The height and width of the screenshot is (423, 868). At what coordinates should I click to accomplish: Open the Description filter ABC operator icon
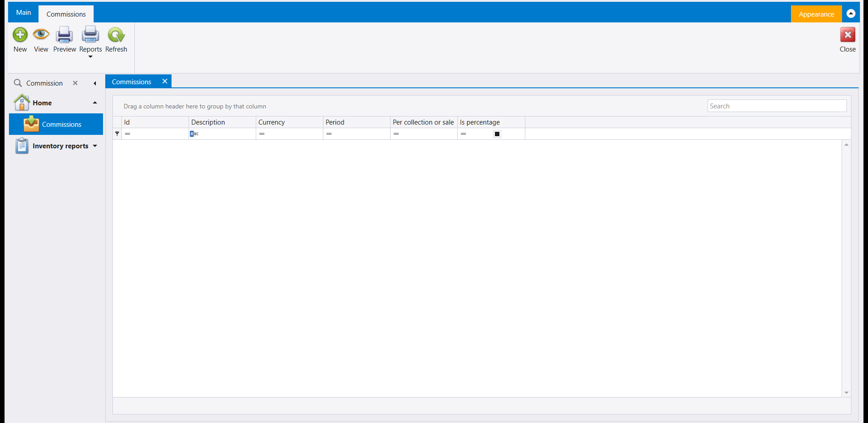click(x=194, y=134)
